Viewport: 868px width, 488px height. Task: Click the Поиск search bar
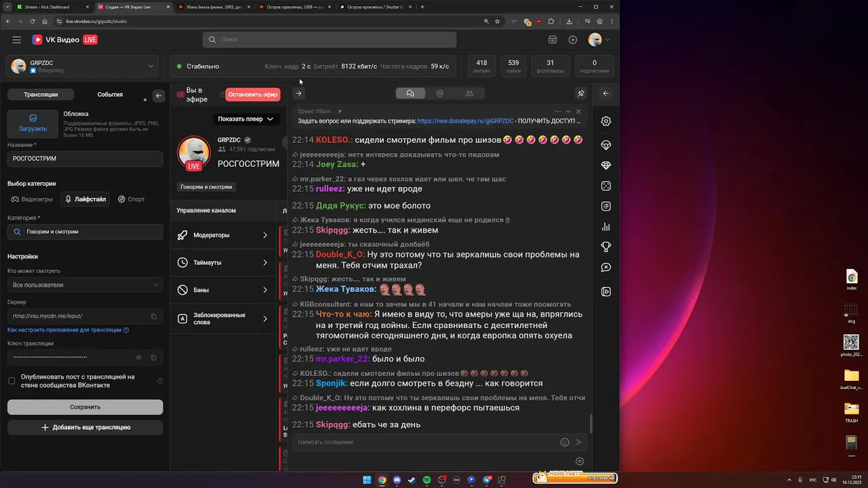tap(329, 40)
